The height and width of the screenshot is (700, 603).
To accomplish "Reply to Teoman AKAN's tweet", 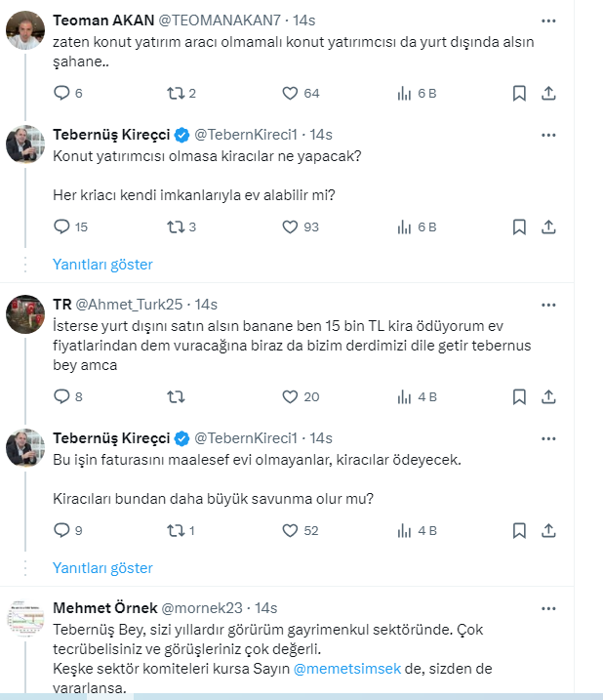I will [61, 94].
